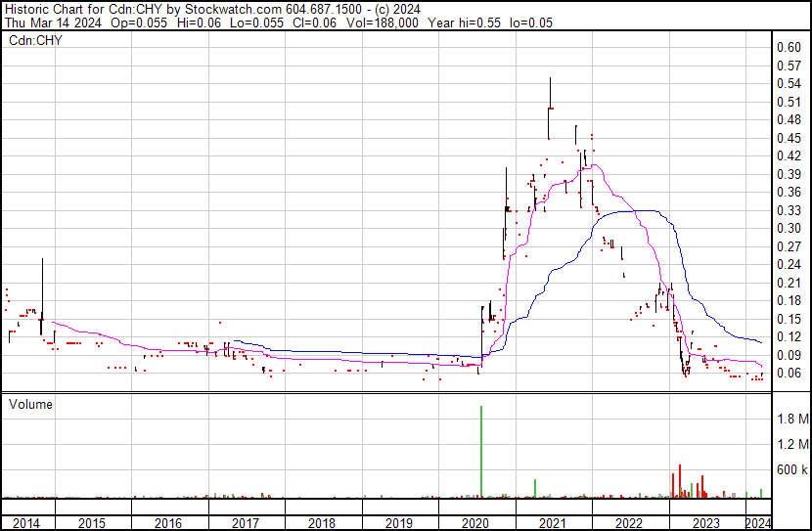Select the 2019 year label

click(x=399, y=523)
